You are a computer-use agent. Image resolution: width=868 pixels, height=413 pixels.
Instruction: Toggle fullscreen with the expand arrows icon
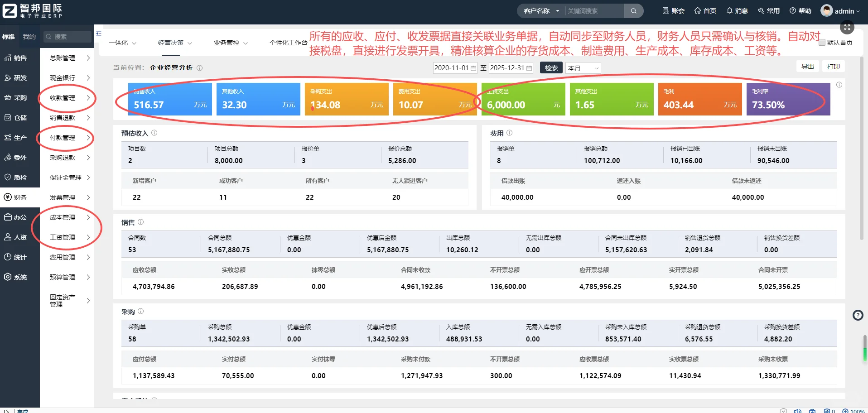[847, 27]
